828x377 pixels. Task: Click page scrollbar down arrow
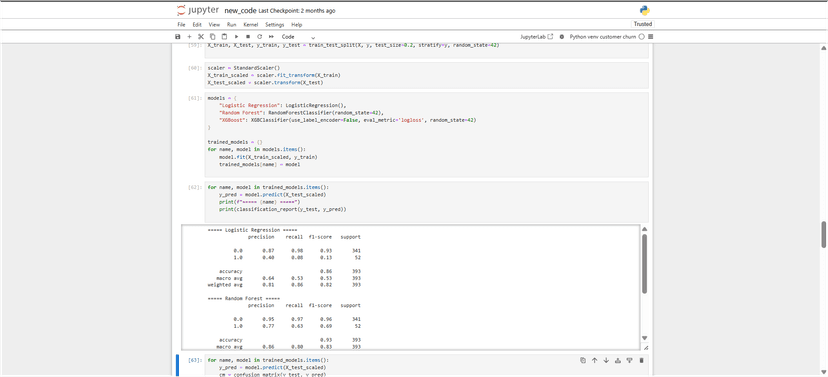823,371
